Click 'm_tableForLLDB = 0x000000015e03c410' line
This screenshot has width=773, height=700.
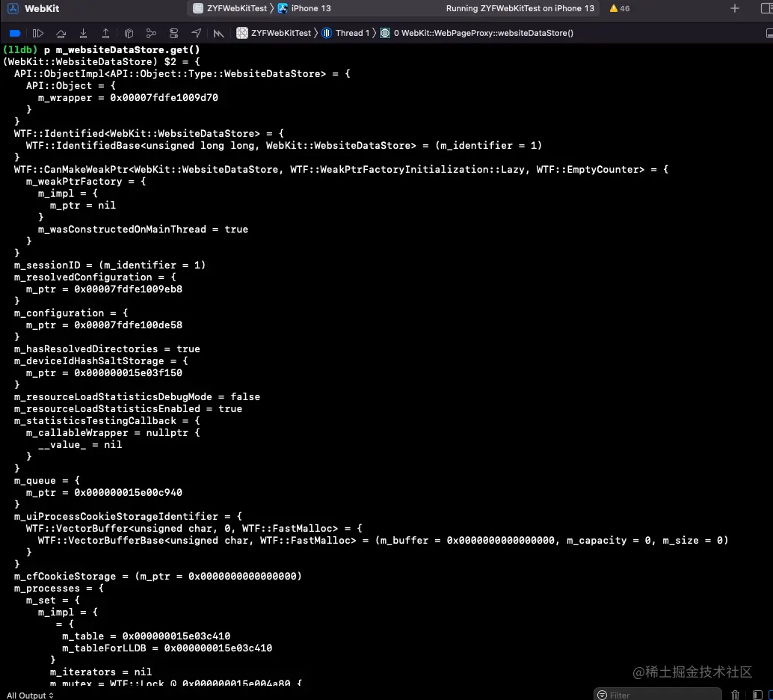tap(167, 648)
